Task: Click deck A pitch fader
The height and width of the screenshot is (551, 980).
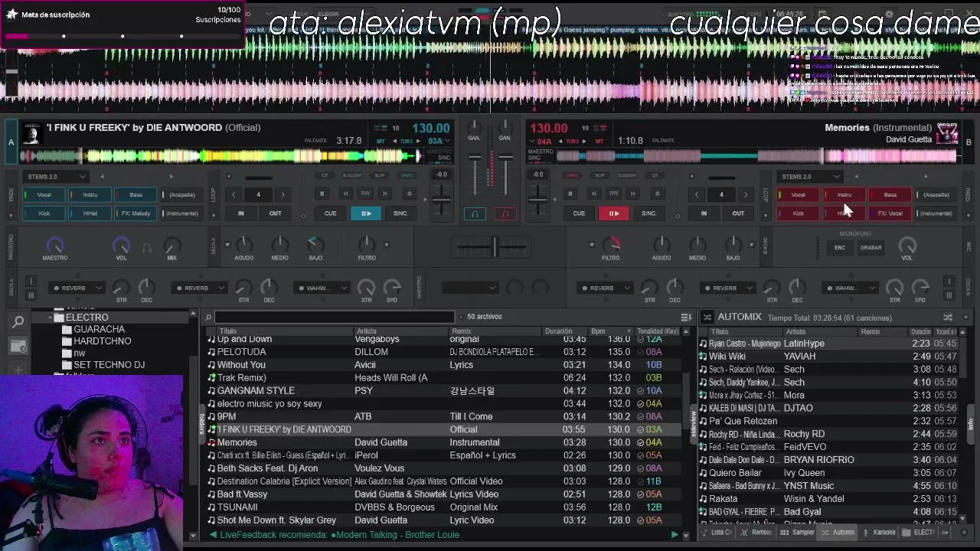Action: (442, 198)
